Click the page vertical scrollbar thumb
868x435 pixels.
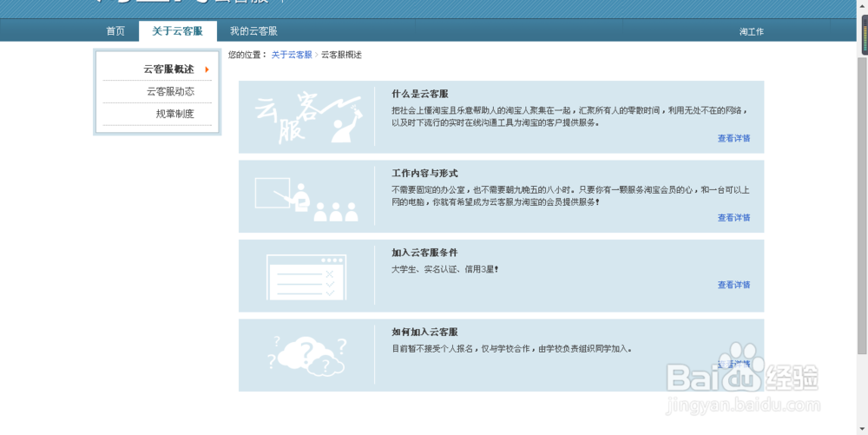[x=863, y=205]
